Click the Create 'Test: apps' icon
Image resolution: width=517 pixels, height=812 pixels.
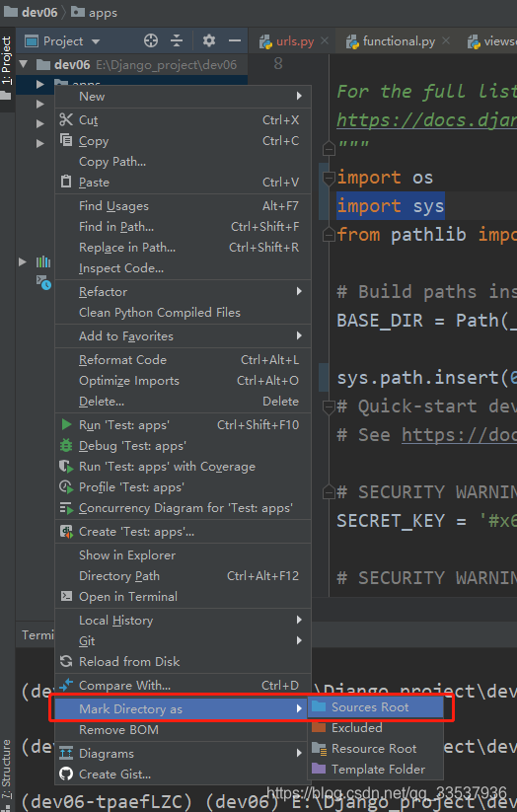point(66,532)
